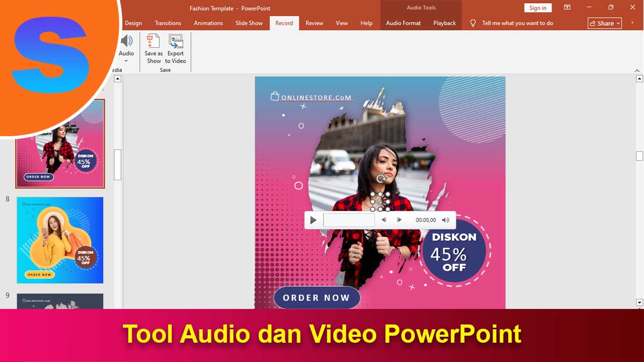Viewport: 644px width, 362px height.
Task: Click the lightbulb Tell me icon
Action: point(473,23)
